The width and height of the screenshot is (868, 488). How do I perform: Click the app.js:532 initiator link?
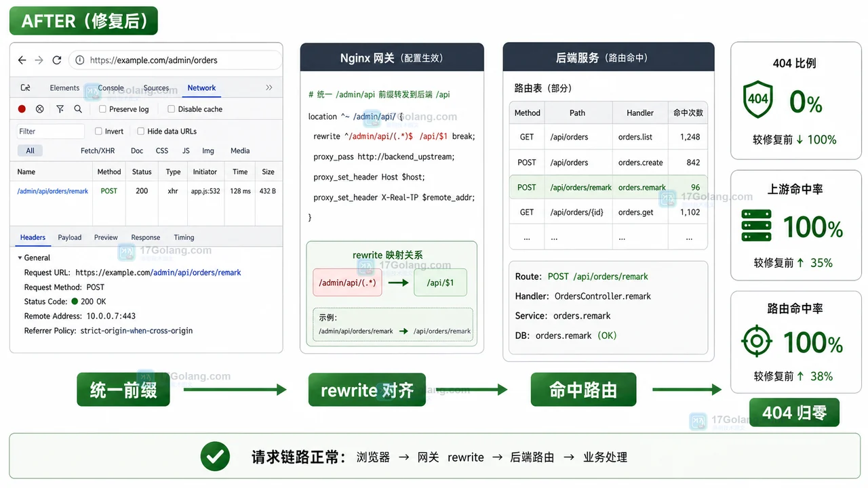(205, 191)
